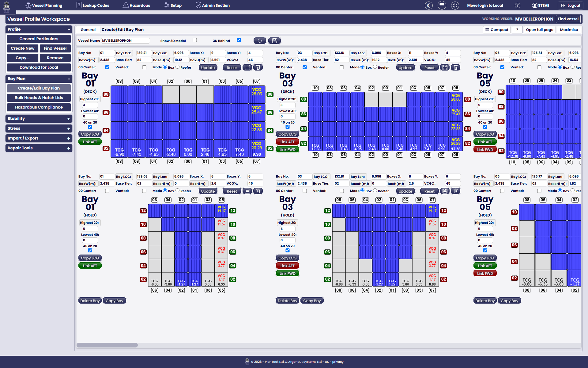Click the save icon next to refresh button

(275, 40)
